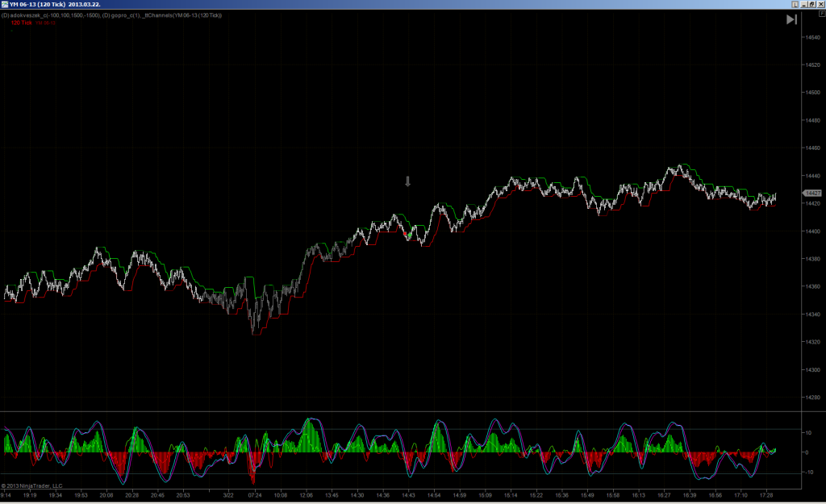Minimize the YM 06-13 chart window
The height and width of the screenshot is (504, 826).
[804, 4]
